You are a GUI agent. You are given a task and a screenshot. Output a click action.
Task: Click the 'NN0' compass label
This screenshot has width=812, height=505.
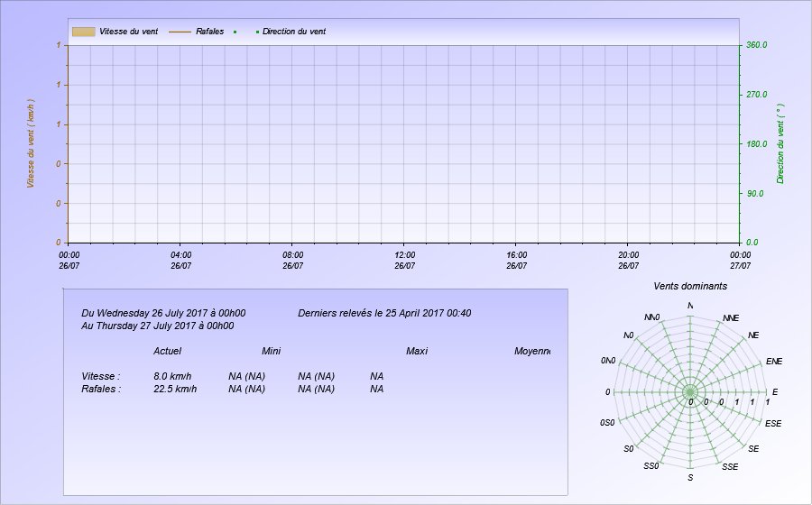652,317
